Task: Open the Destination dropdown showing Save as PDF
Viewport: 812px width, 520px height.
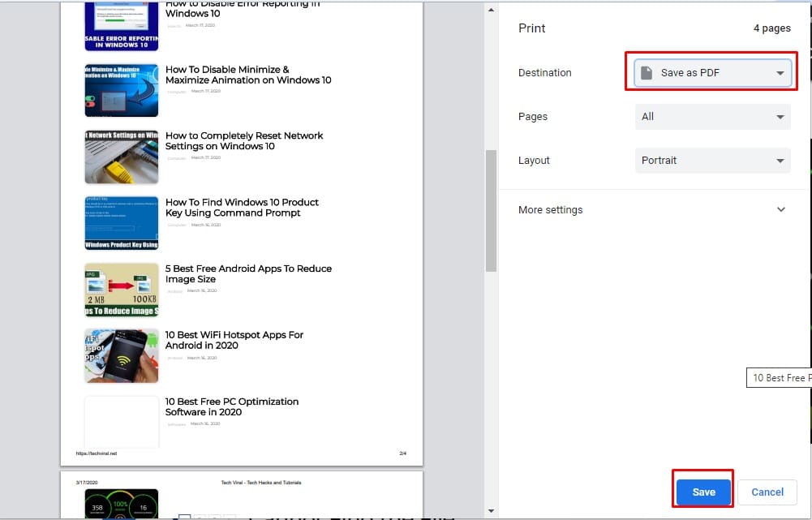Action: [712, 72]
